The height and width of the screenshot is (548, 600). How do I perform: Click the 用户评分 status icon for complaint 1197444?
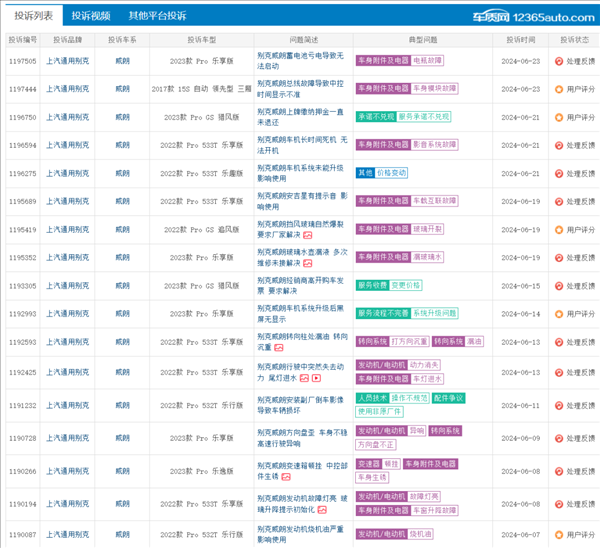click(x=558, y=89)
